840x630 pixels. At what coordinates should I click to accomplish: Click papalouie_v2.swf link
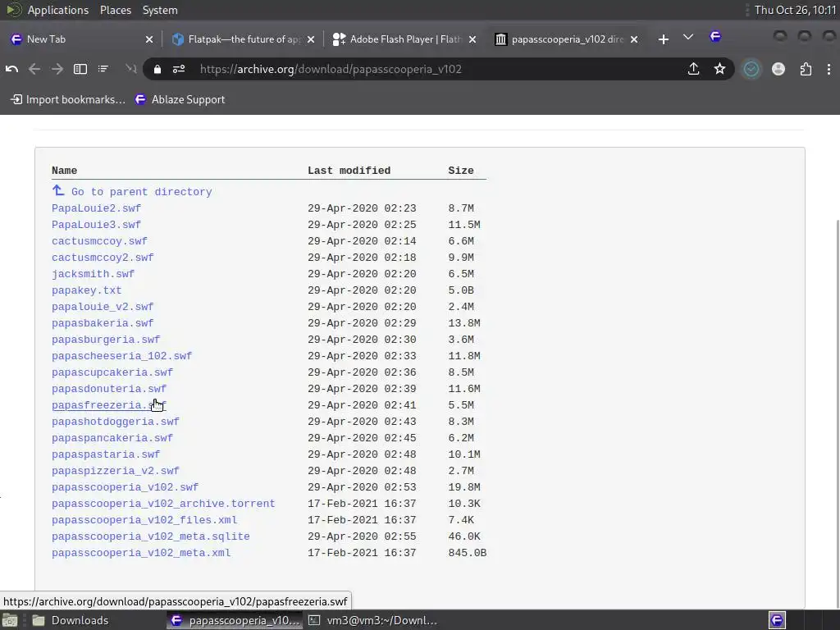[103, 307]
